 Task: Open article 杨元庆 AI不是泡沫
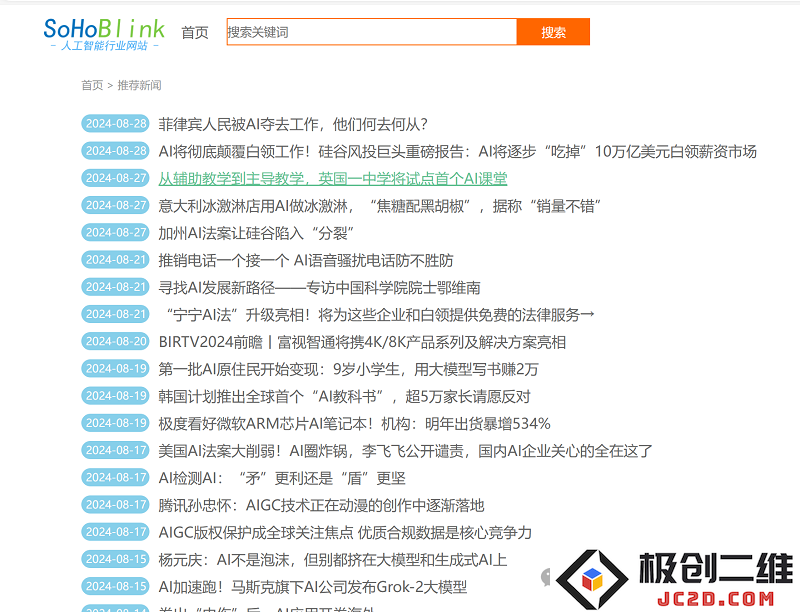click(333, 560)
